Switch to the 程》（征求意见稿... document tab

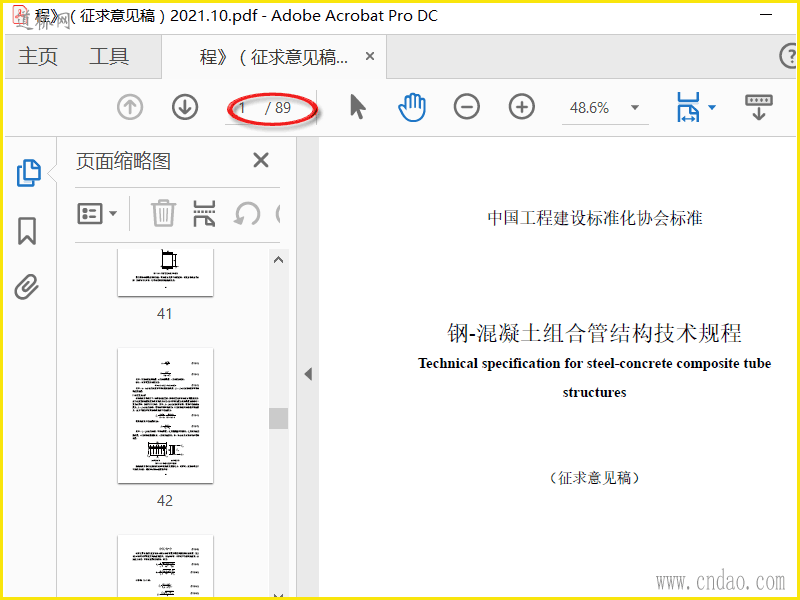click(273, 57)
